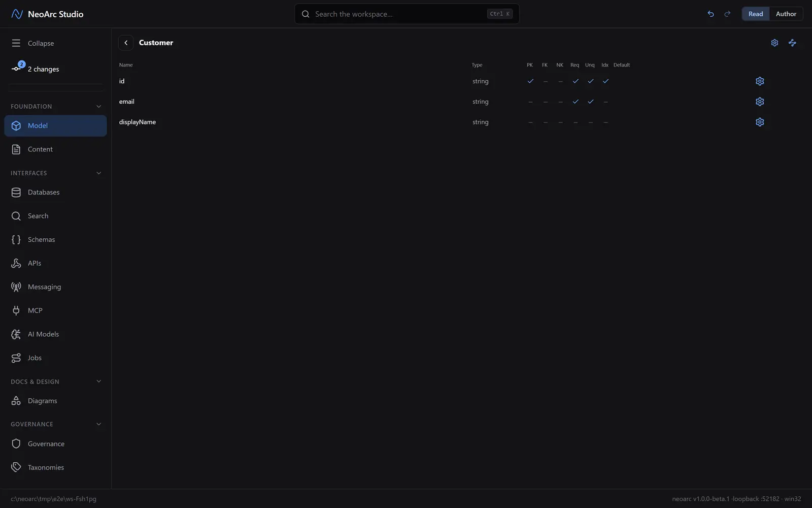
Task: Open Databases cylinder icon
Action: (x=16, y=192)
